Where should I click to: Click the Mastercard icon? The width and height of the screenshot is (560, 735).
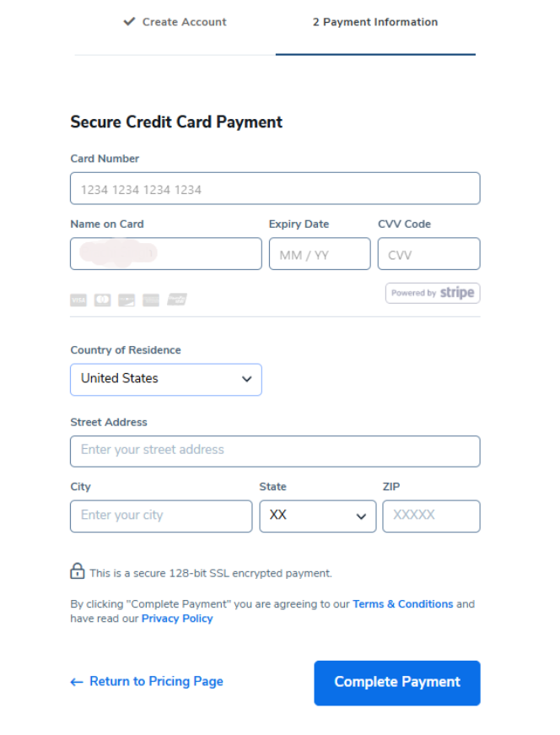tap(102, 300)
